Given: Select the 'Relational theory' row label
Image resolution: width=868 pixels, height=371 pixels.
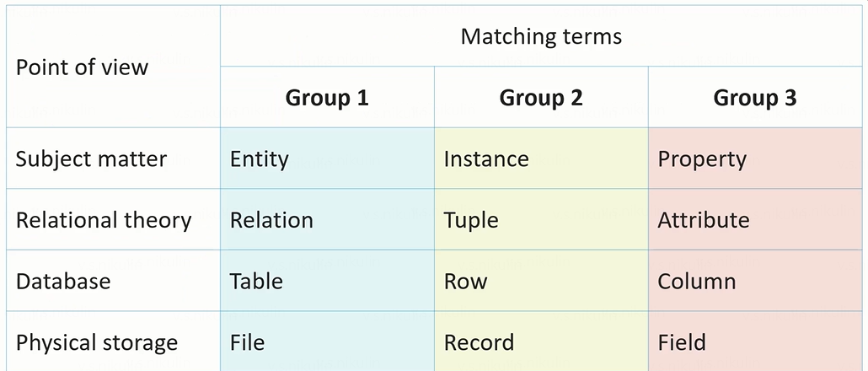Looking at the screenshot, I should (x=104, y=220).
